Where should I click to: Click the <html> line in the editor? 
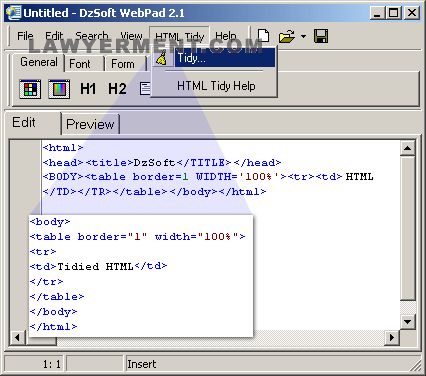point(63,148)
